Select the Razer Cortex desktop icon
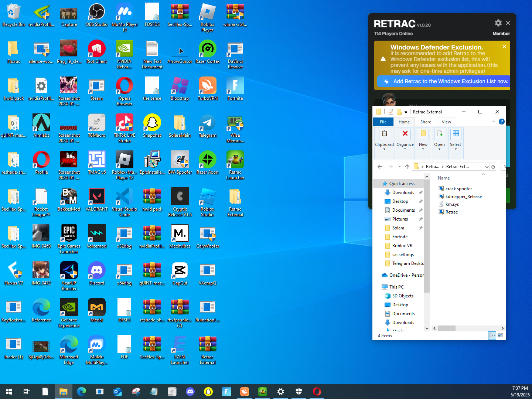This screenshot has height=399, width=532. 208,52
